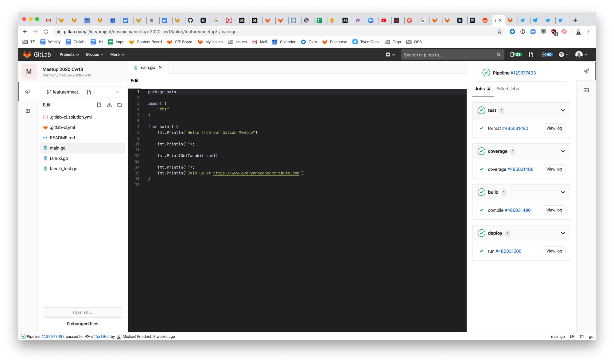Click the merge request icon in top nav
The height and width of the screenshot is (364, 614).
click(x=531, y=55)
